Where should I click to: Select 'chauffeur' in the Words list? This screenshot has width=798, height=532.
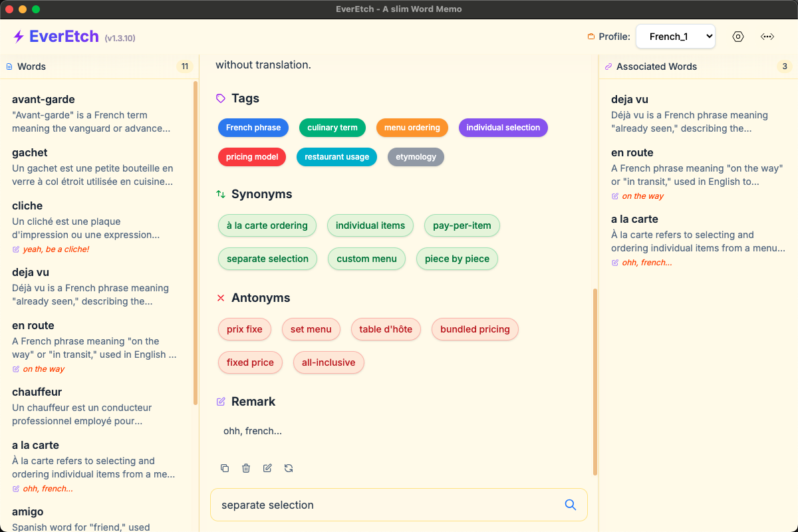[x=37, y=392]
